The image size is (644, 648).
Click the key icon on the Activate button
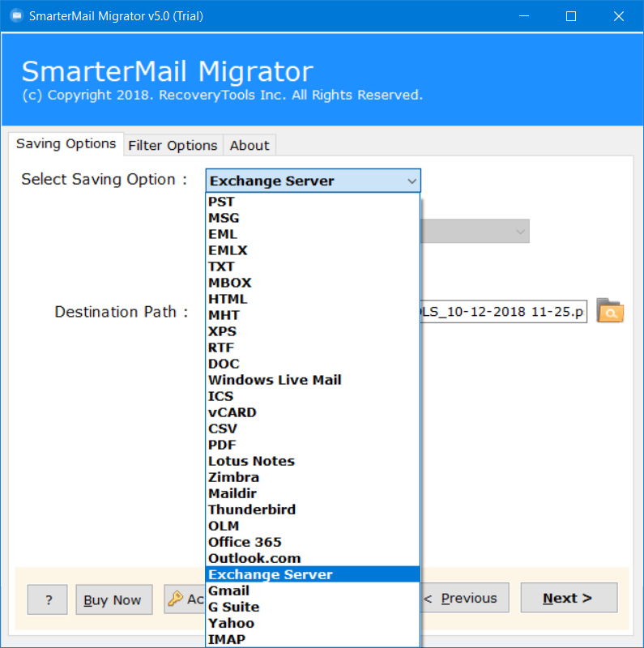pyautogui.click(x=176, y=599)
